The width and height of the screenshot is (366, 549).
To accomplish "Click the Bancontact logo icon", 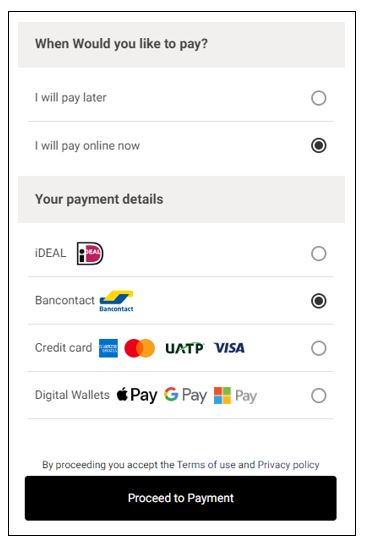I will pos(116,301).
